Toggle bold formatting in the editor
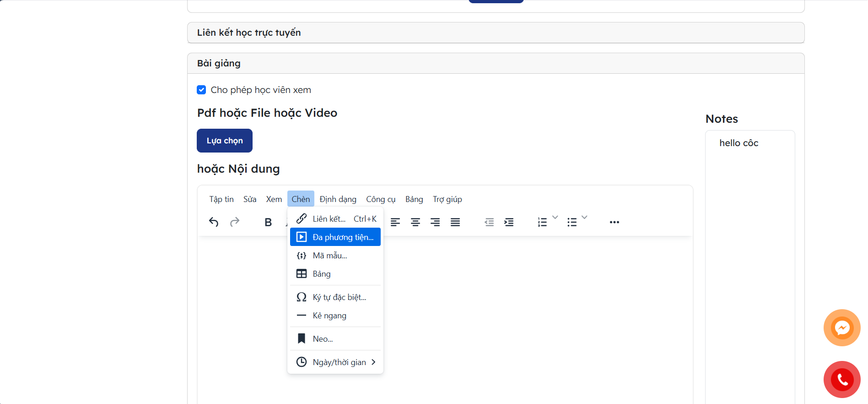 click(268, 222)
